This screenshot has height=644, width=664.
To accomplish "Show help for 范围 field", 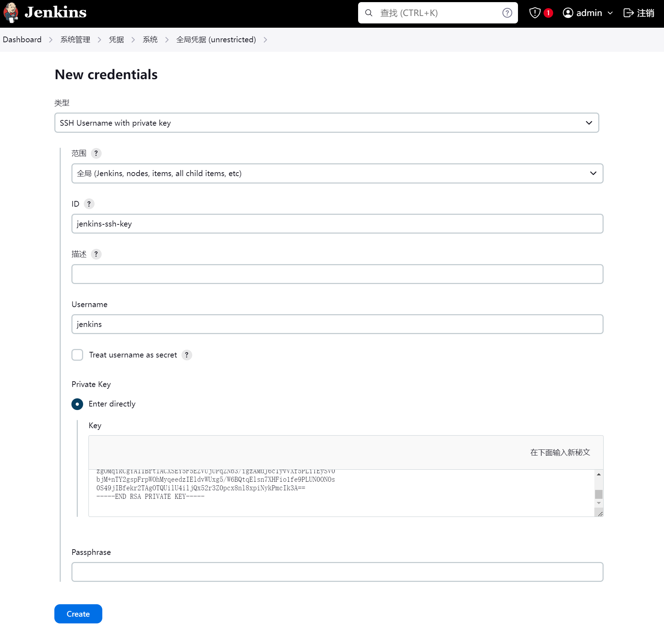I will pyautogui.click(x=96, y=153).
